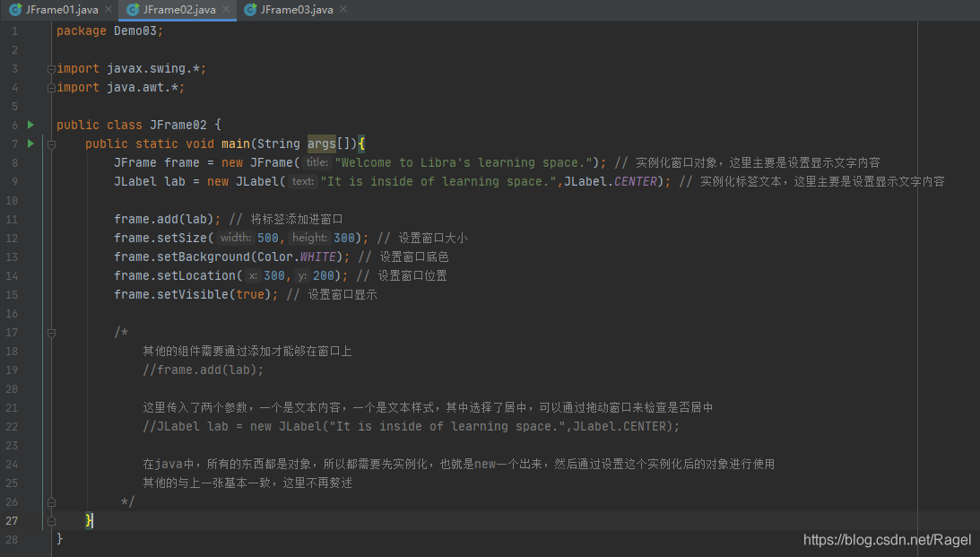Click the class icon on the JFrame03.java tab
Viewport: 980px width, 557px height.
[251, 9]
